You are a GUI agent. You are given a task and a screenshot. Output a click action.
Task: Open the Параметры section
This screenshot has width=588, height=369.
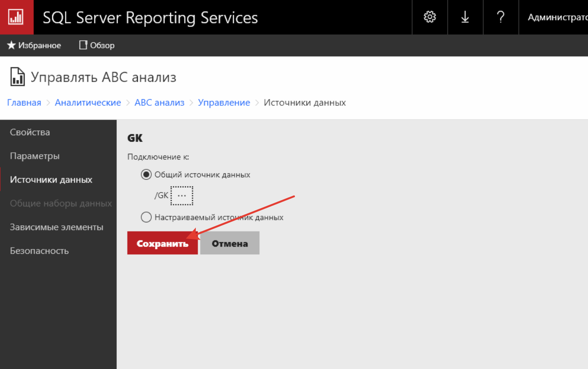58,156
